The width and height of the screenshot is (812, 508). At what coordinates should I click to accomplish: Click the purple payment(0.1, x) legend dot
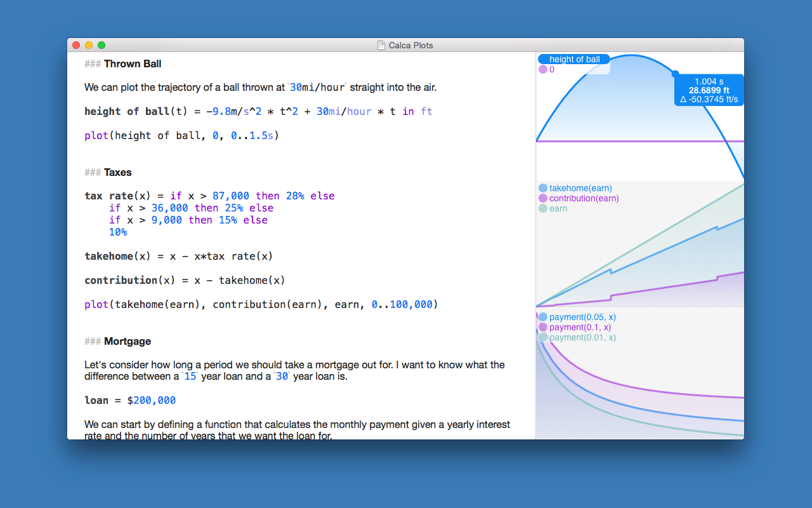542,327
